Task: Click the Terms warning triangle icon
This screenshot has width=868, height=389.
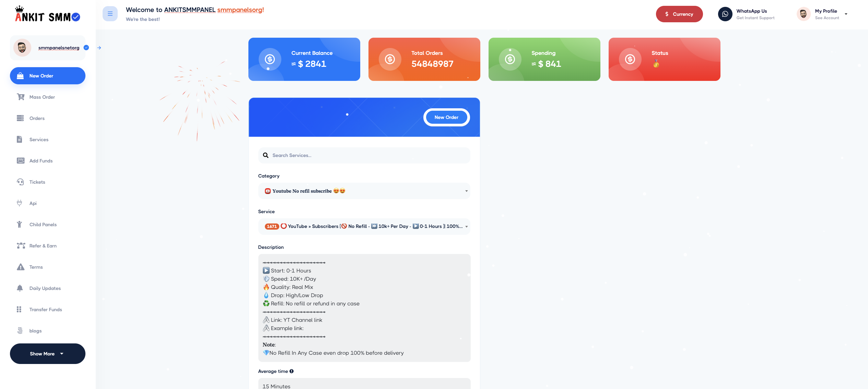Action: [21, 267]
